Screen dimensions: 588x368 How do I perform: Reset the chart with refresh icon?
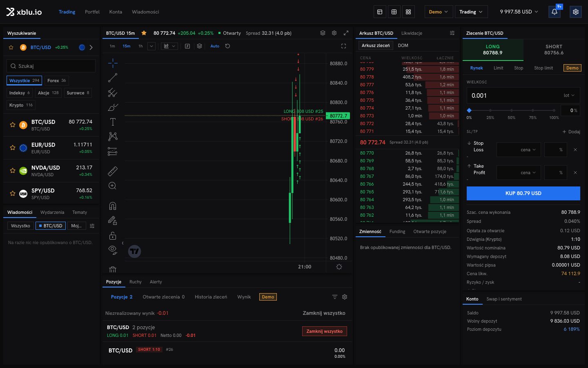227,46
